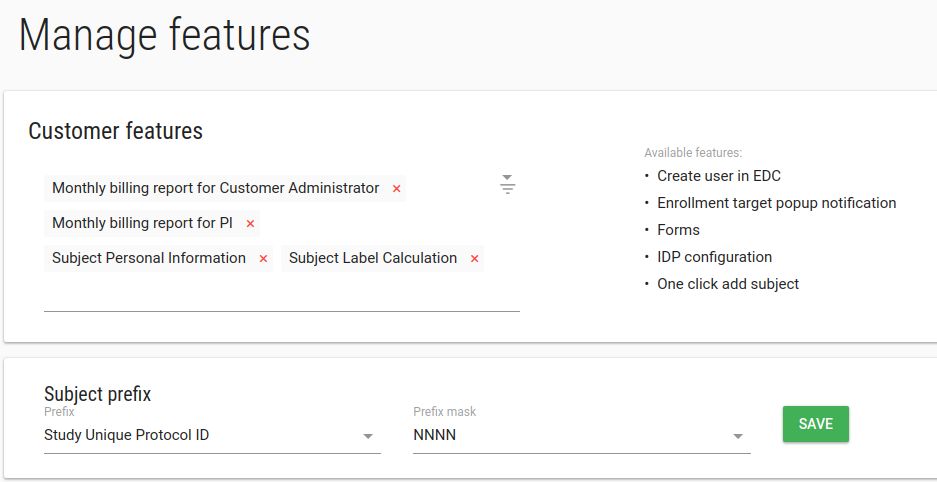Screen dimensions: 937x482
Task: Select Study Unique Protocol ID field
Action: (x=212, y=435)
